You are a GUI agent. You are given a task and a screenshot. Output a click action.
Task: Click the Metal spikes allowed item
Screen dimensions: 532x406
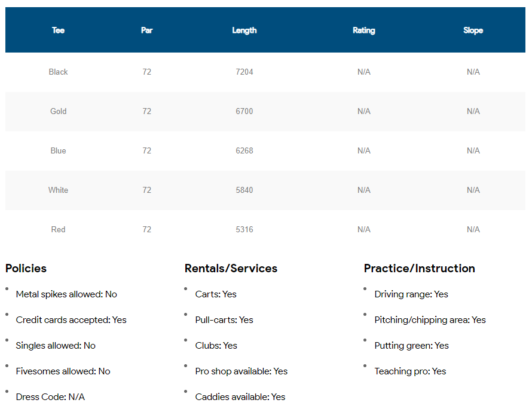(66, 294)
